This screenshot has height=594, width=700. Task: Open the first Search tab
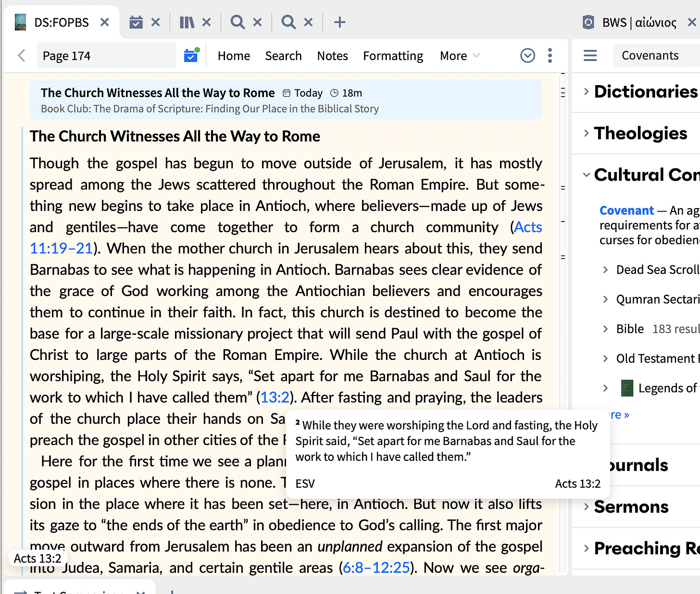point(237,22)
